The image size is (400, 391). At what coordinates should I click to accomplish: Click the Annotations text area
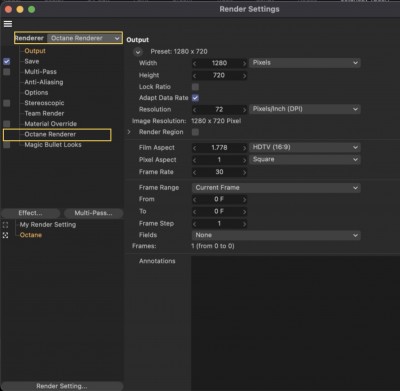coord(295,323)
